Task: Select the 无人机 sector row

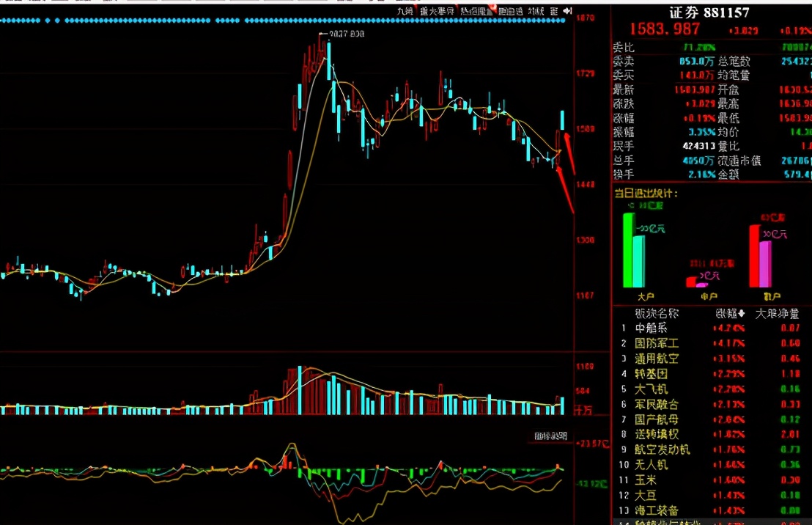Action: (712, 465)
